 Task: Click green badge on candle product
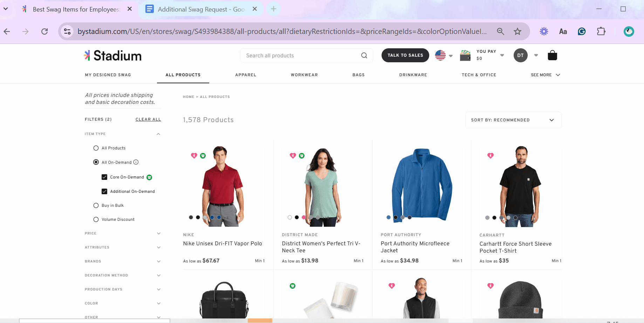(293, 286)
